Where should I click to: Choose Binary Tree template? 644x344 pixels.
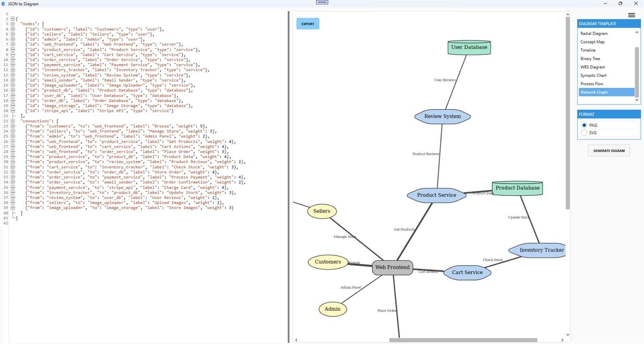(x=607, y=59)
